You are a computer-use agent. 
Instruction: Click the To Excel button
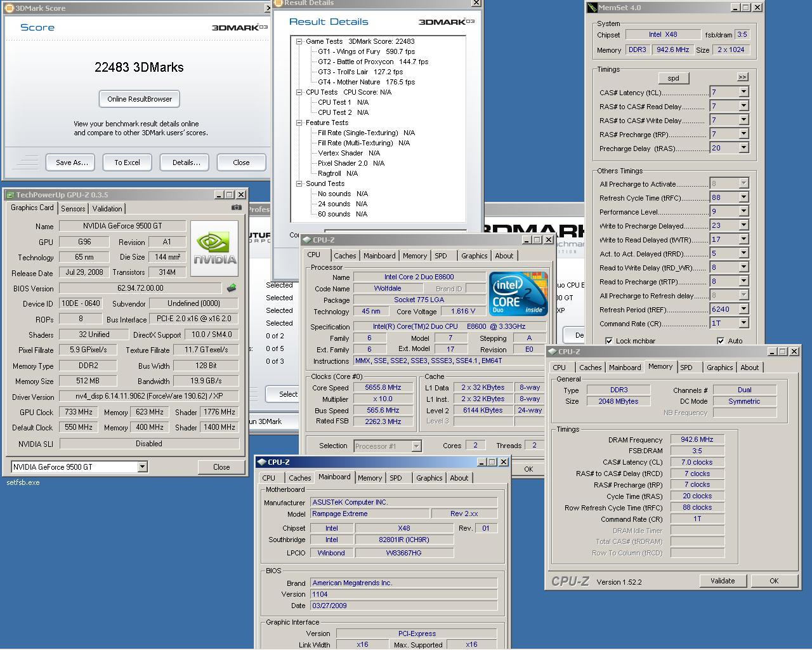click(127, 162)
